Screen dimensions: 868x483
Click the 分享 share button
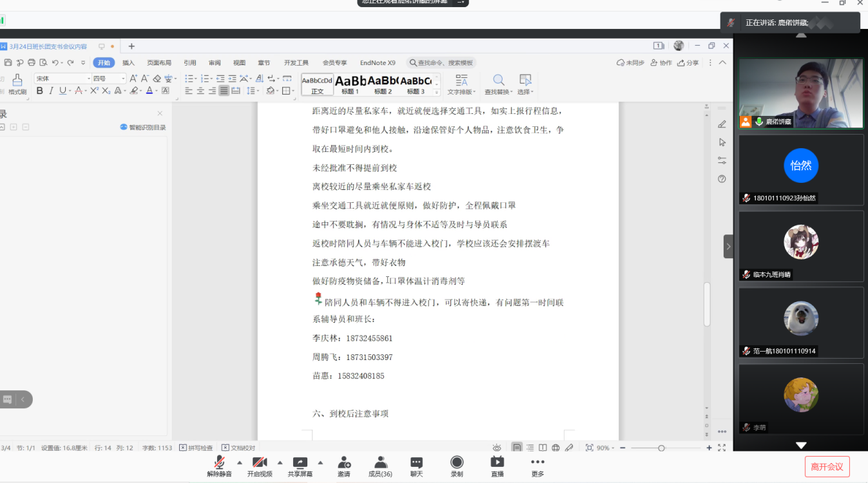coord(688,62)
